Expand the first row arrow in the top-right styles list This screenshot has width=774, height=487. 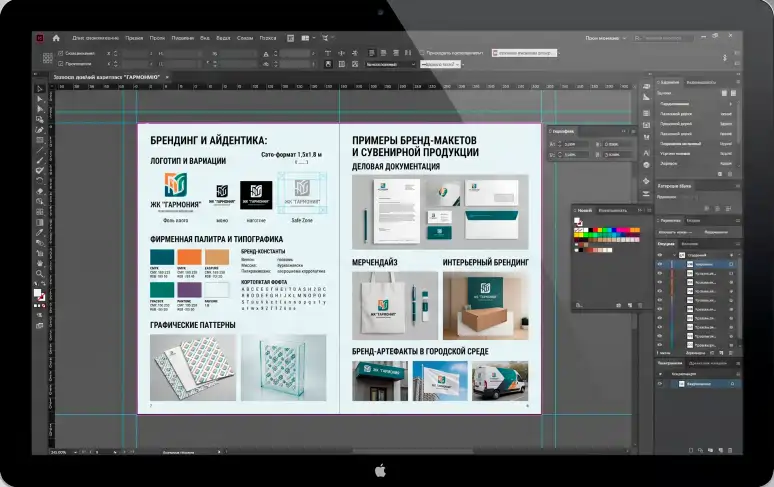click(731, 104)
